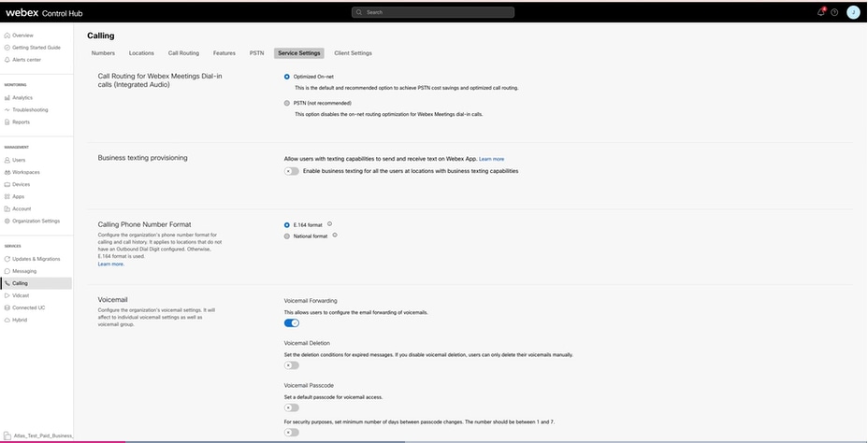Click the Vidcast play icon
Image resolution: width=868 pixels, height=443 pixels.
tap(7, 295)
